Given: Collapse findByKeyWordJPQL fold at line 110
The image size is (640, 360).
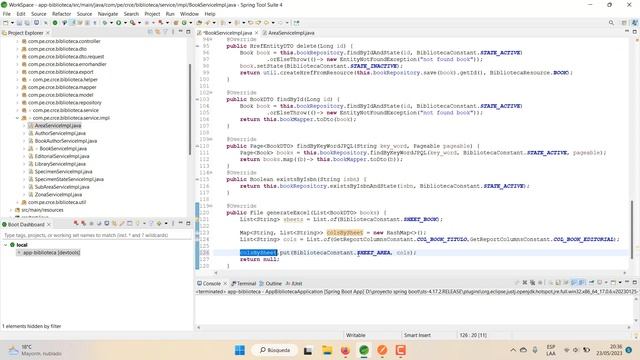Looking at the screenshot, I should tap(198, 146).
